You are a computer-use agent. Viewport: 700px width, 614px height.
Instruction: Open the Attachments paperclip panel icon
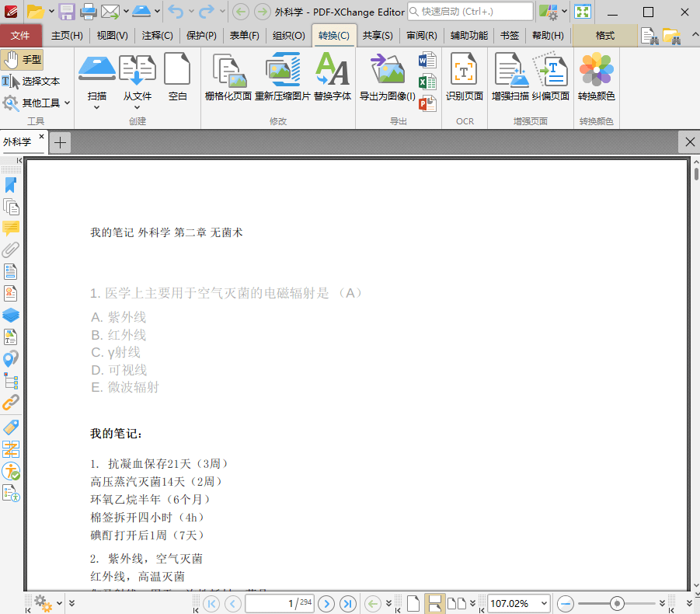[x=11, y=249]
